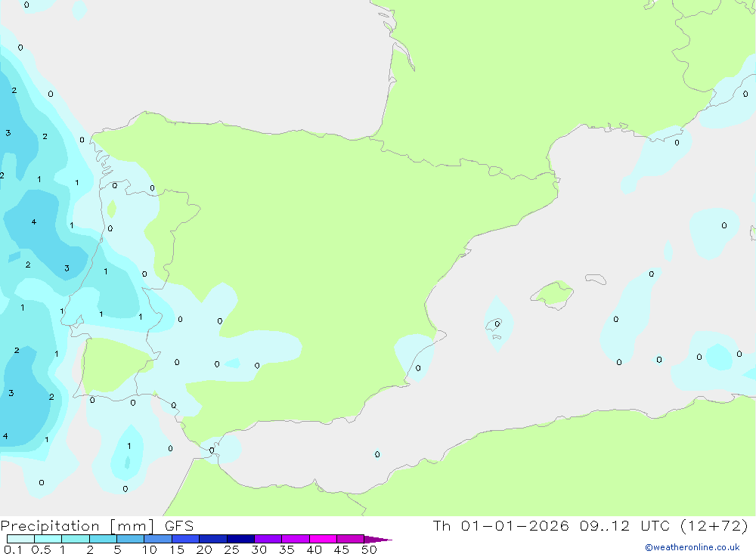The height and width of the screenshot is (554, 756).
Task: Click the "09..12 UTC" time range text
Action: click(625, 525)
